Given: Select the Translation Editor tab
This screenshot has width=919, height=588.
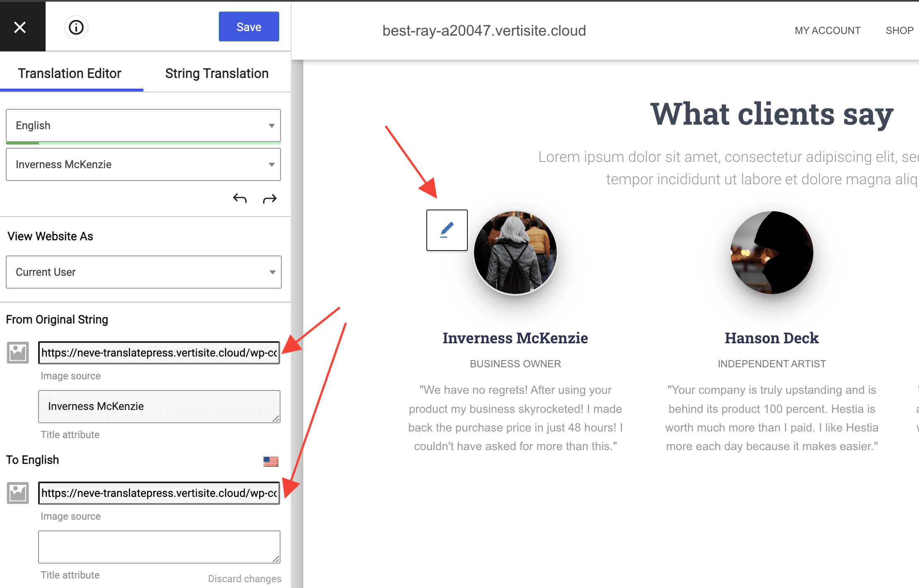Looking at the screenshot, I should point(70,73).
